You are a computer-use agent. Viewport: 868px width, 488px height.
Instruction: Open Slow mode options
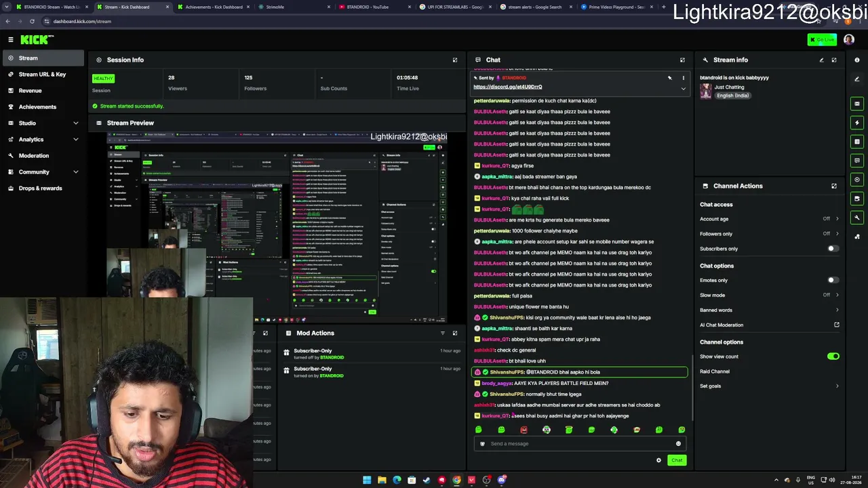coord(770,295)
